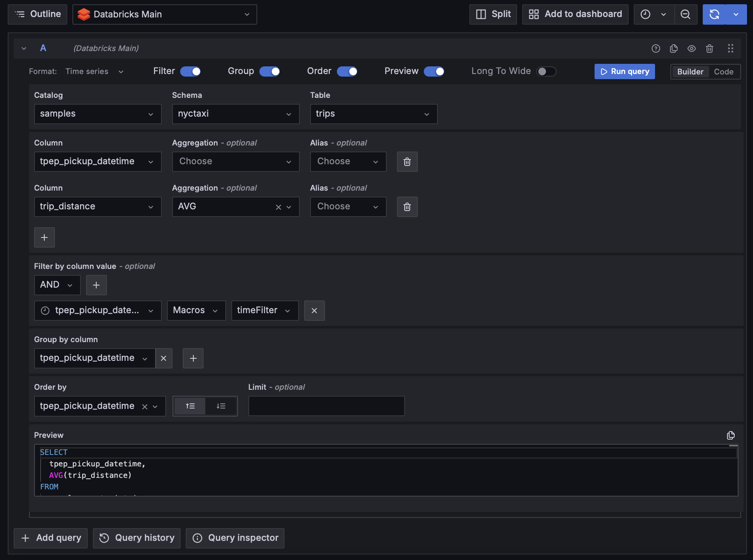The width and height of the screenshot is (753, 560).
Task: Hide query A with eye icon
Action: click(691, 49)
